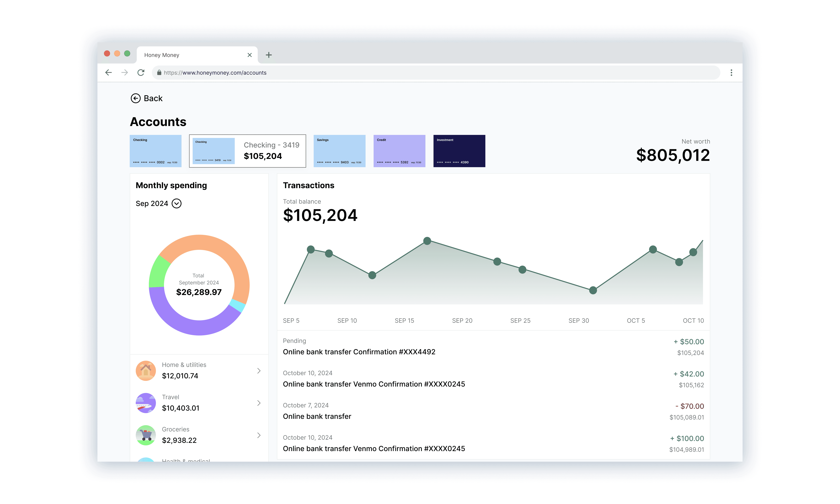Open the browser three-dot menu
The image size is (840, 504).
click(731, 73)
